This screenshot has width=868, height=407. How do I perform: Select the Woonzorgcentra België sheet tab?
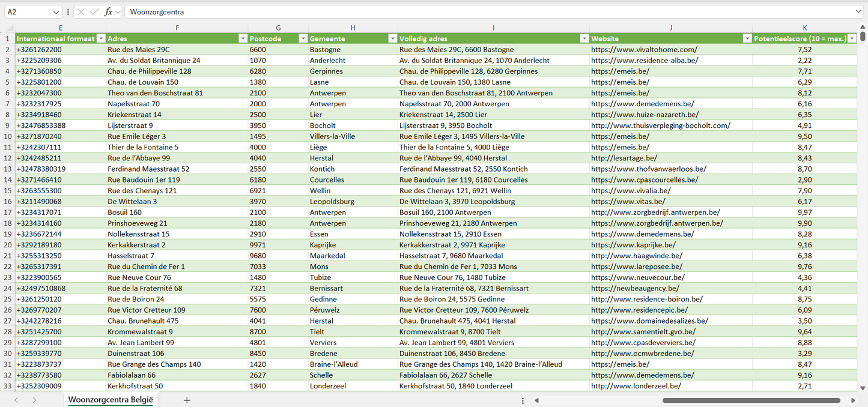111,400
